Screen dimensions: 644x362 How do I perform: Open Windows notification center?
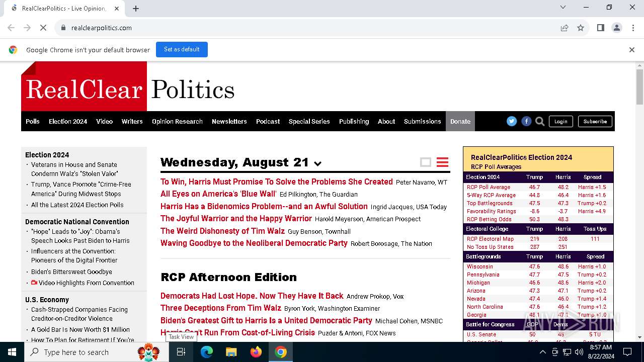point(627,352)
